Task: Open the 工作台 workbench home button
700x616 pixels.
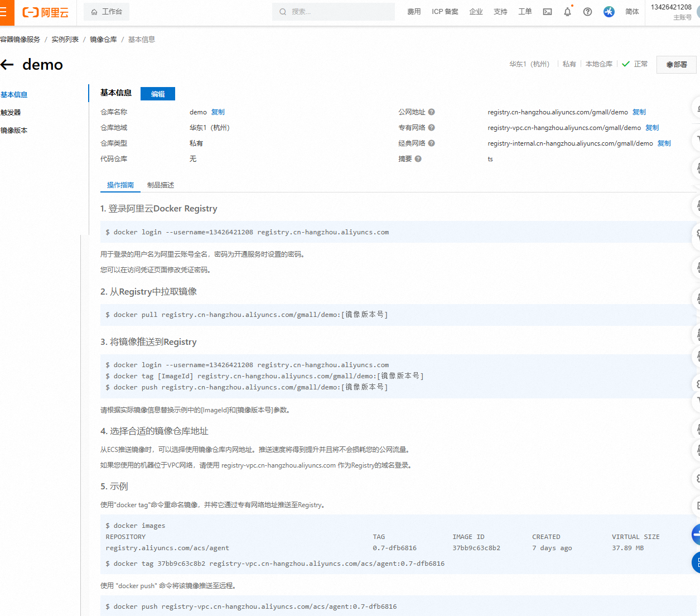Action: click(107, 12)
